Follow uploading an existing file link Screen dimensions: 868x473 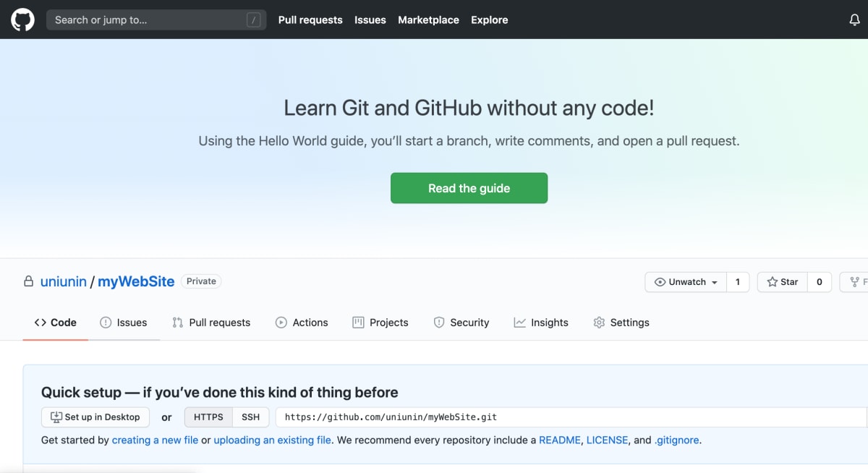(272, 440)
